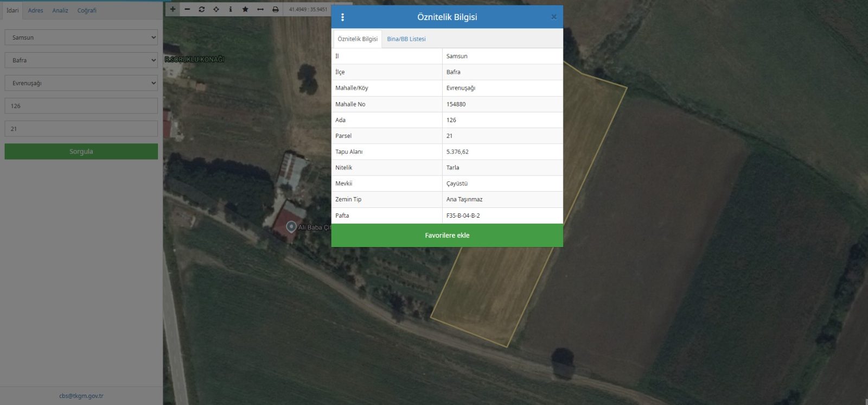Screen dimensions: 868x405
Task: Switch to the Analiz tab
Action: tap(60, 10)
